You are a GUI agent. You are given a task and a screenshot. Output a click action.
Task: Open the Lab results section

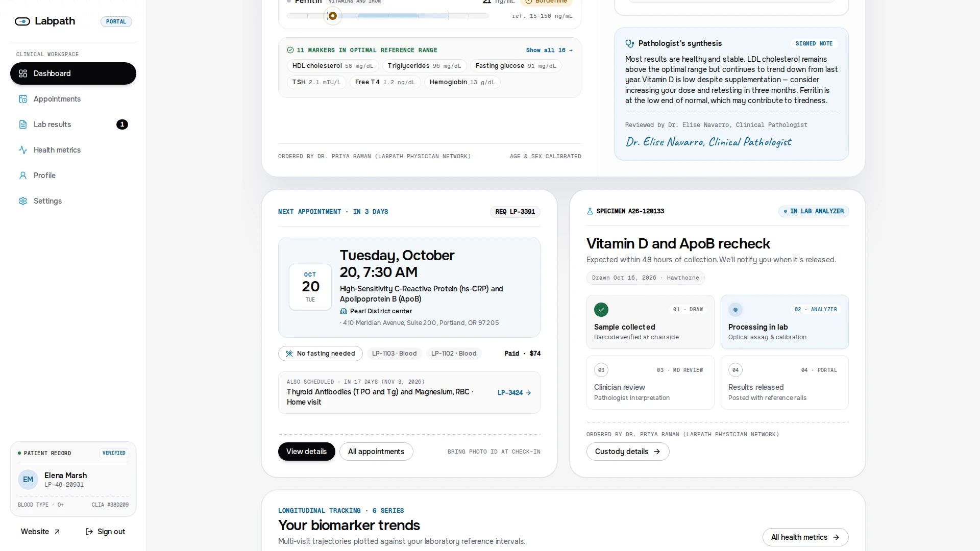point(73,124)
